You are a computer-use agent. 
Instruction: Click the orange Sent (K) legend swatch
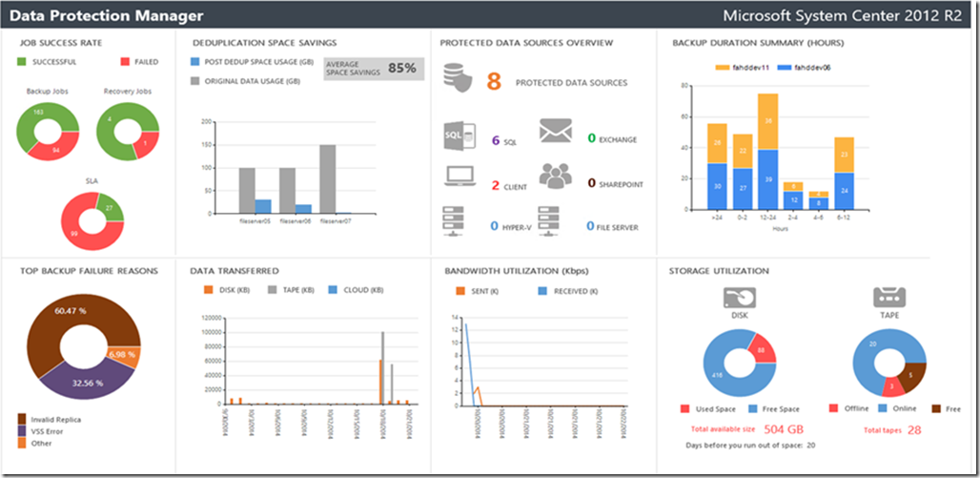[460, 291]
